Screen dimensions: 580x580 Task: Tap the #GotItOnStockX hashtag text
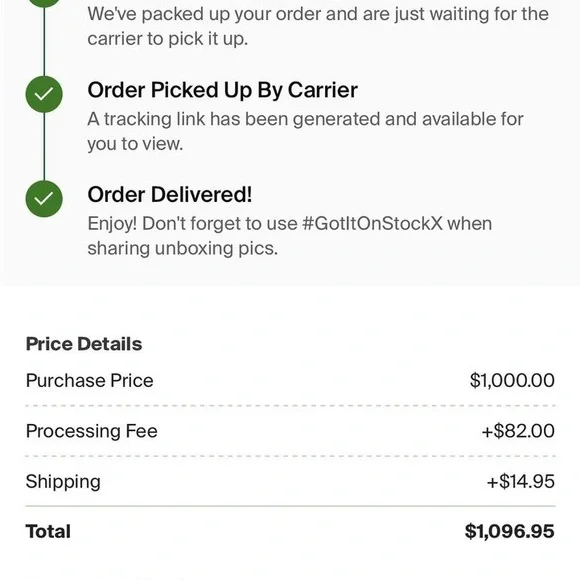[372, 223]
